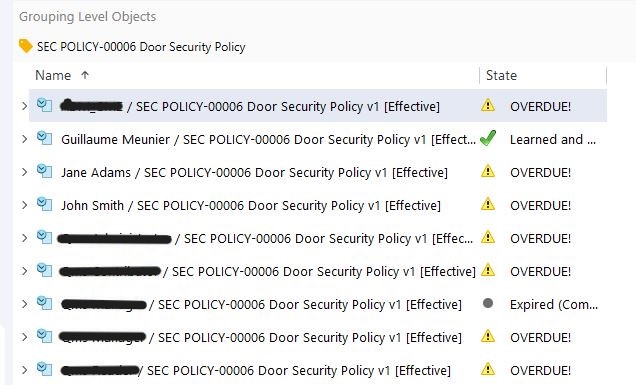The image size is (636, 385).
Task: Click the object icon on John Smith row
Action: 44,204
